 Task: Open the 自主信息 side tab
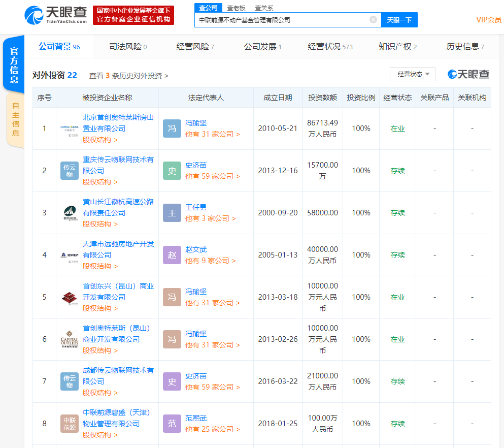(x=15, y=120)
